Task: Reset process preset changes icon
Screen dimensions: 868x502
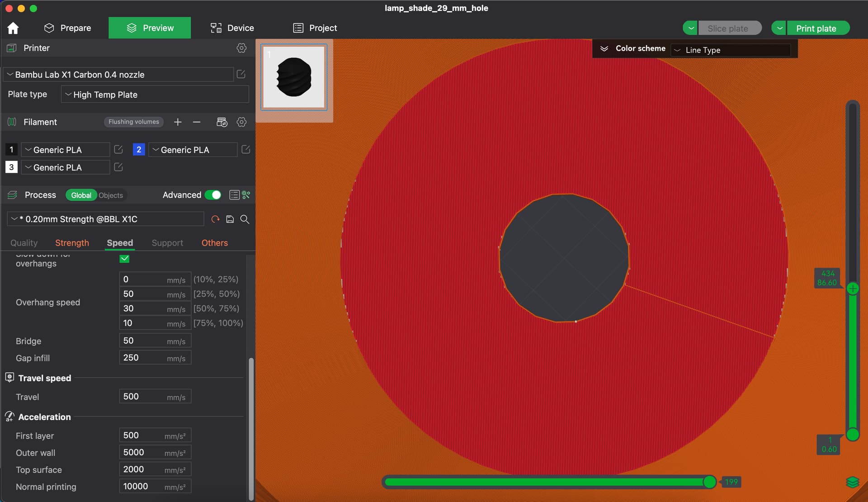Action: (215, 219)
